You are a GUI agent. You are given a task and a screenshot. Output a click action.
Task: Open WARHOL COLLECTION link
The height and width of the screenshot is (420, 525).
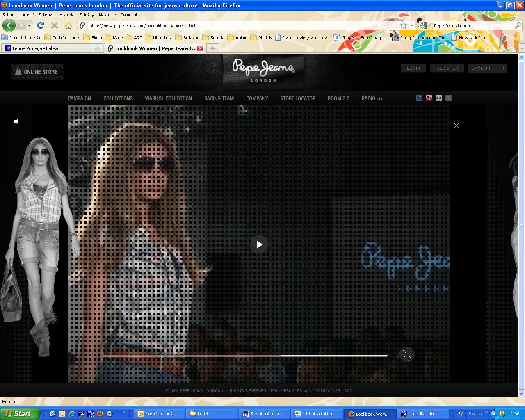pyautogui.click(x=169, y=98)
